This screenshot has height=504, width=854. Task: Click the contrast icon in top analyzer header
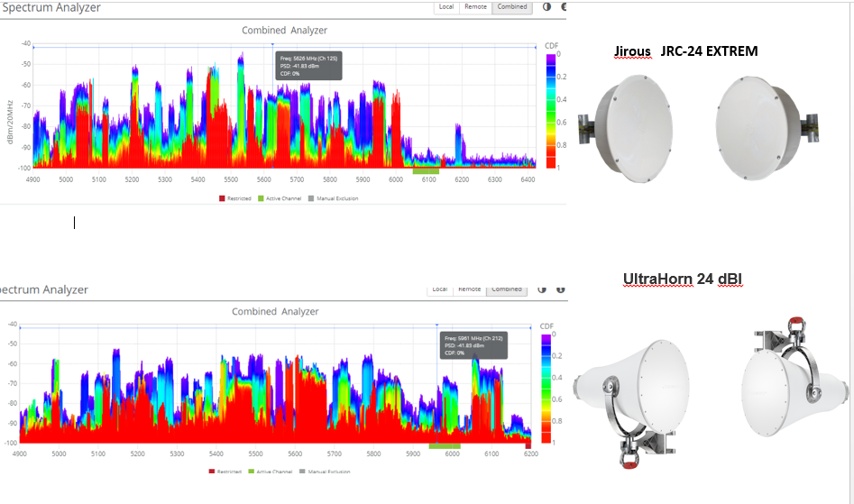pos(546,6)
